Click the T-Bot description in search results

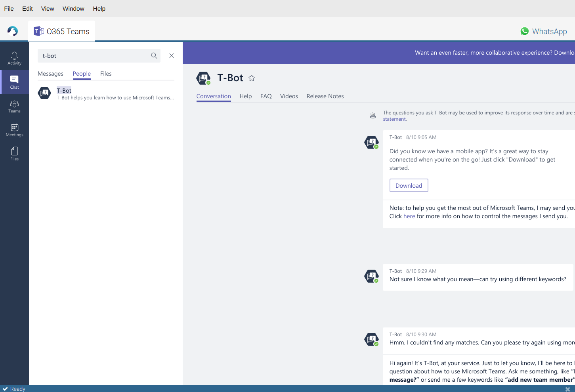click(115, 98)
